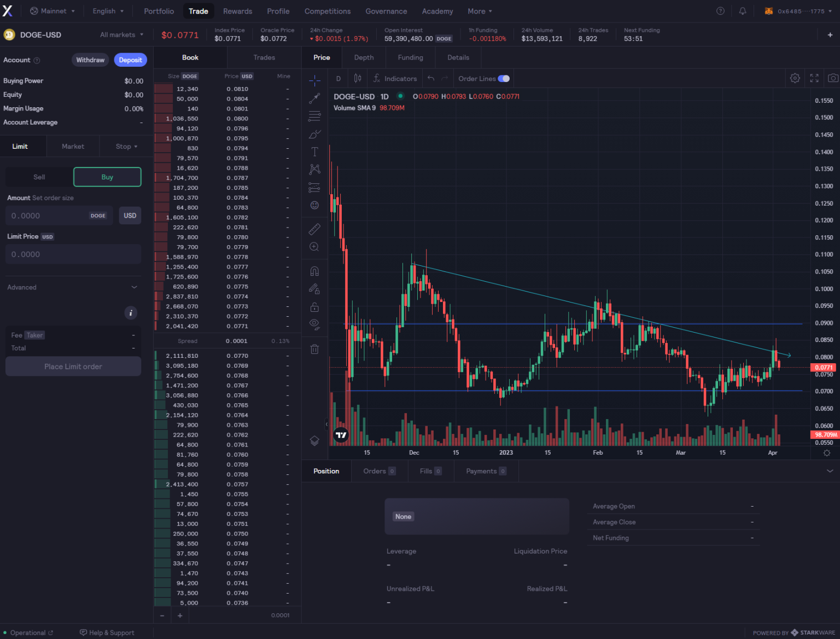This screenshot has width=840, height=639.
Task: Go to the Portfolio page
Action: [x=159, y=11]
